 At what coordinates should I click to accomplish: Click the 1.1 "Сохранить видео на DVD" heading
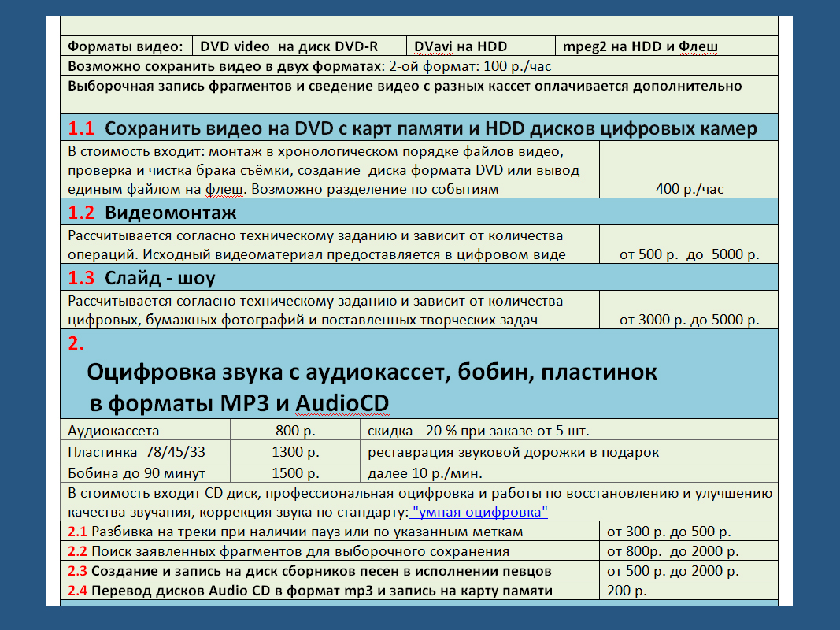pos(413,128)
